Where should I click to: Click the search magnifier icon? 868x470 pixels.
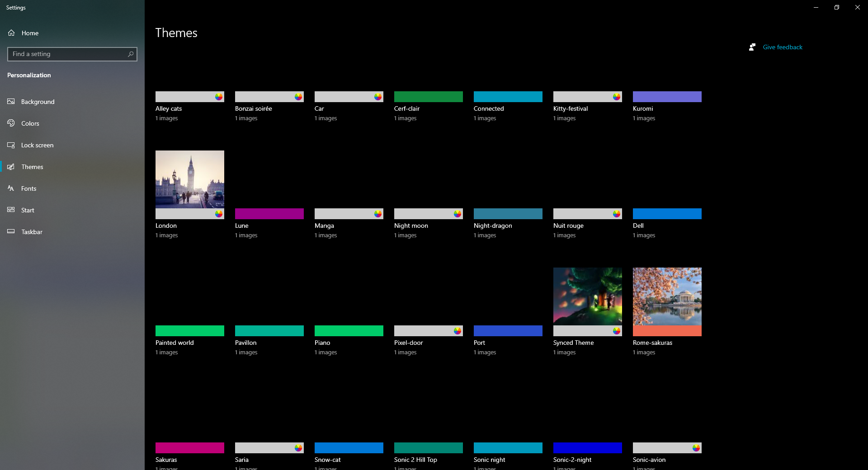(x=131, y=54)
